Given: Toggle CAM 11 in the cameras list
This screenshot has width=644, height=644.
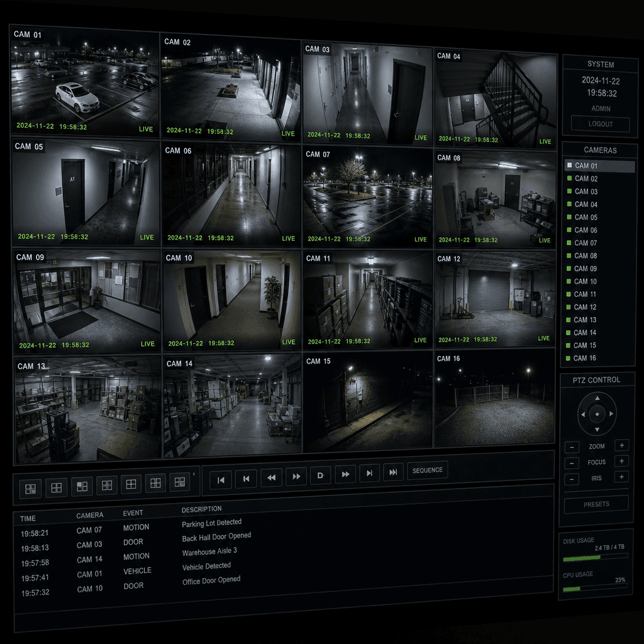Looking at the screenshot, I should click(599, 294).
